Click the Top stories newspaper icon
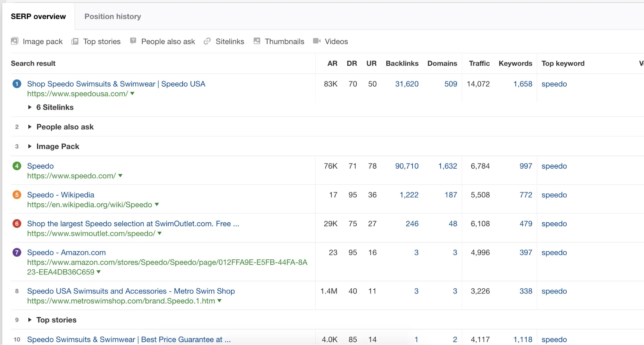 click(75, 41)
